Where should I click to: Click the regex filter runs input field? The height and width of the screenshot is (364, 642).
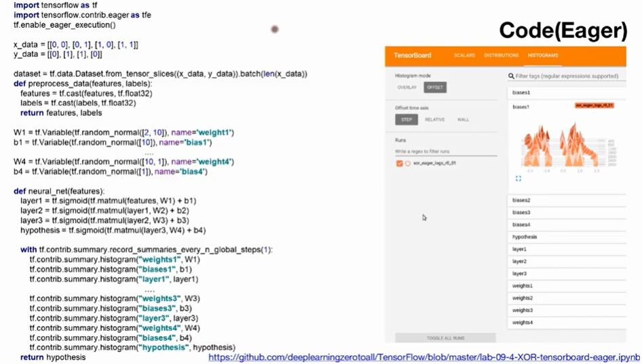[x=446, y=151]
